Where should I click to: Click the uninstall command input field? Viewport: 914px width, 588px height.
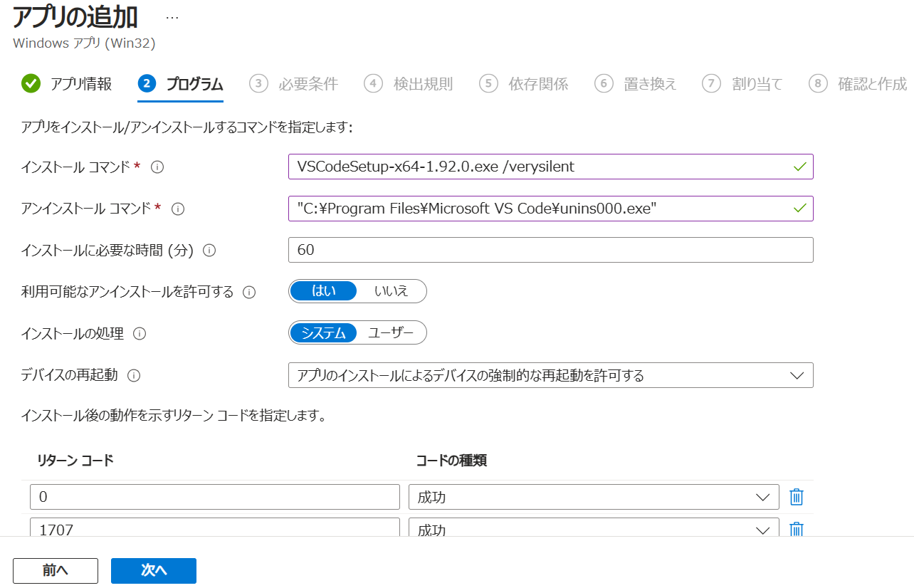(x=550, y=209)
